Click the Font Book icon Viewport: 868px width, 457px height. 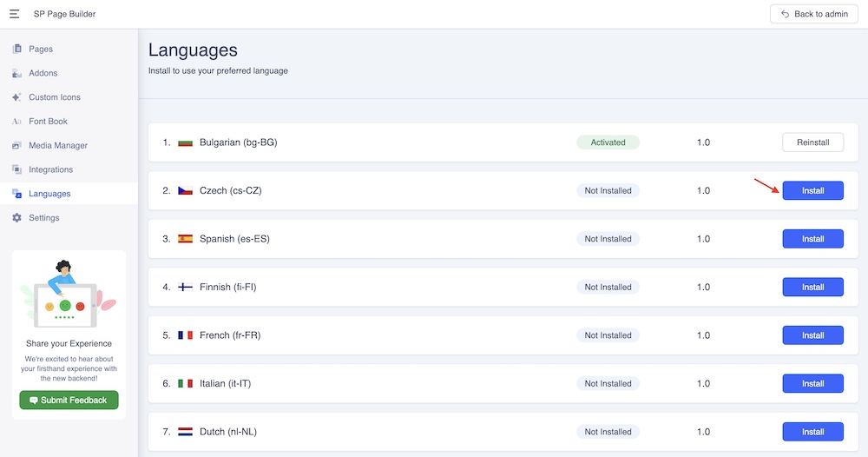(x=16, y=122)
